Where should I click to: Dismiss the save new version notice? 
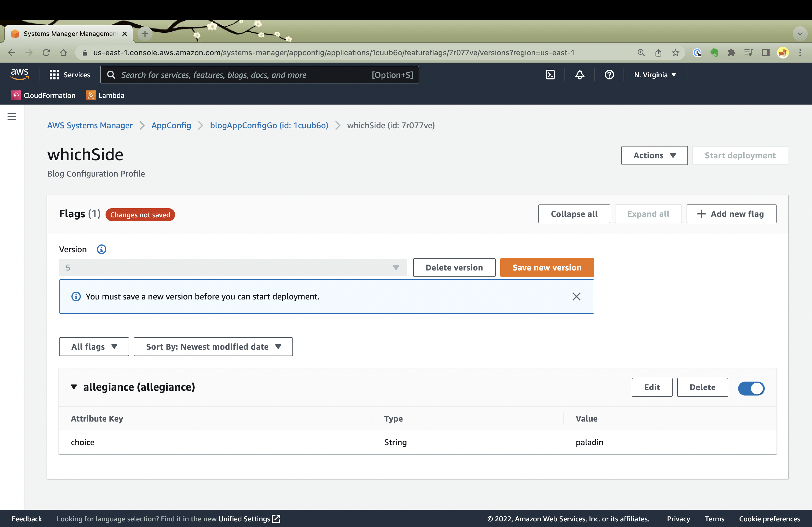click(x=576, y=296)
